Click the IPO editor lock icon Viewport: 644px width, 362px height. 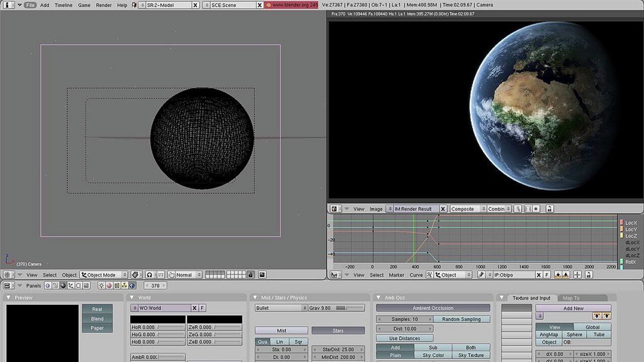tap(589, 275)
